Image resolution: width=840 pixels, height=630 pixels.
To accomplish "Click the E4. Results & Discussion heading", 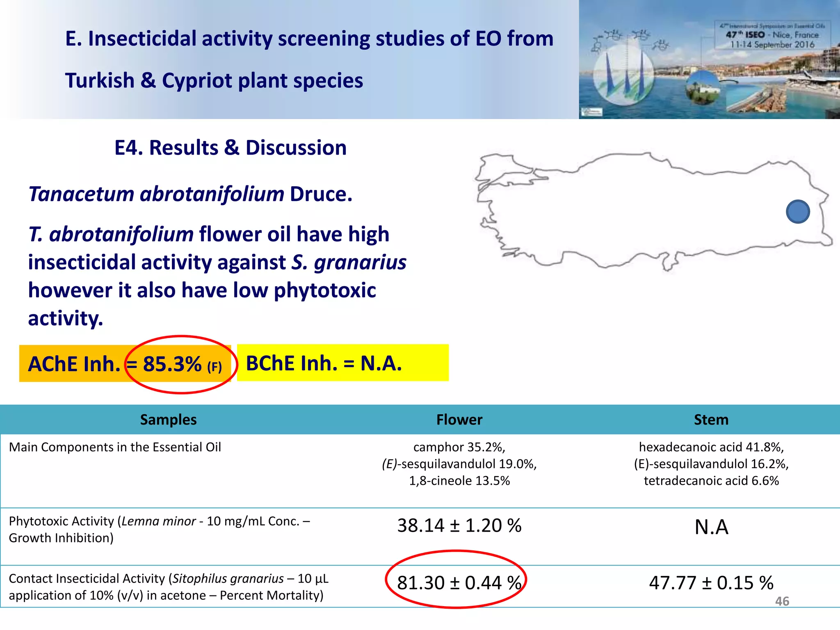I will [x=230, y=148].
